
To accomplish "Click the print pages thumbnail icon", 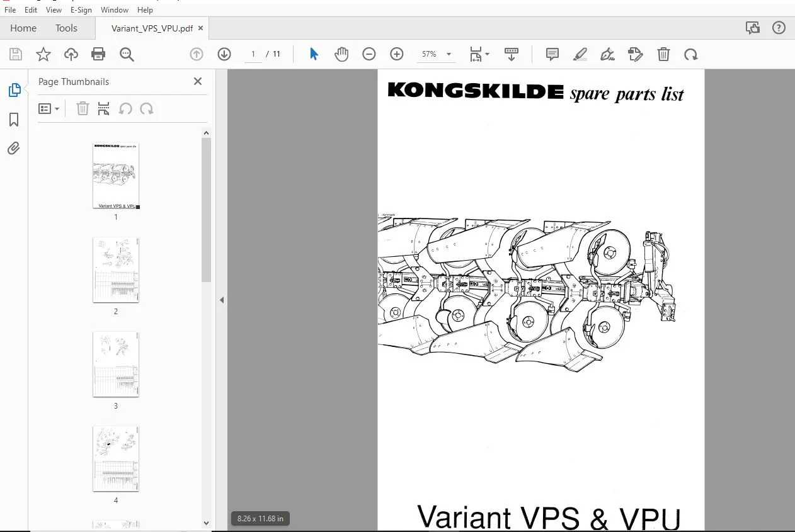I will click(x=104, y=109).
